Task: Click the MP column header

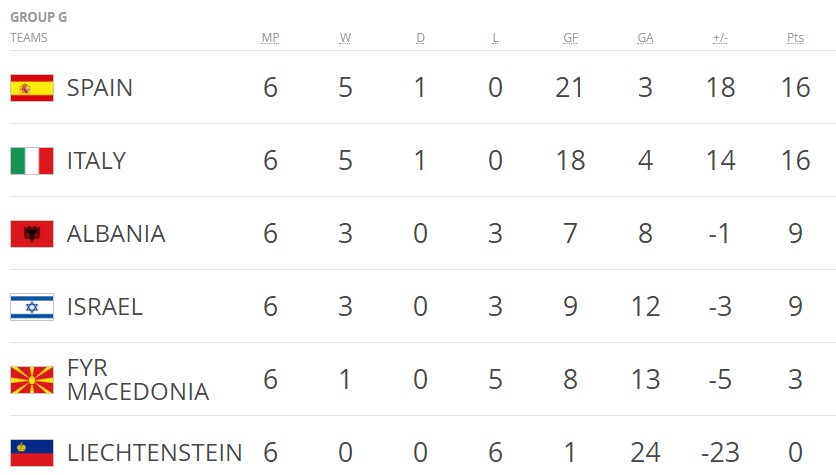Action: click(x=270, y=38)
